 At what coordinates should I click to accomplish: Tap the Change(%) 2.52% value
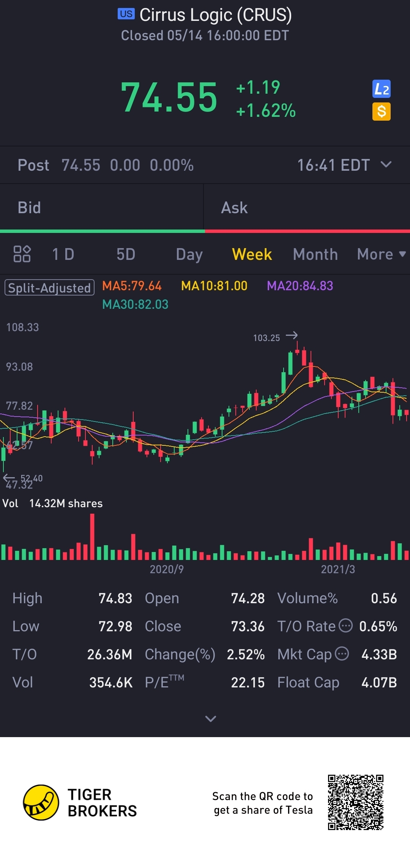point(246,654)
